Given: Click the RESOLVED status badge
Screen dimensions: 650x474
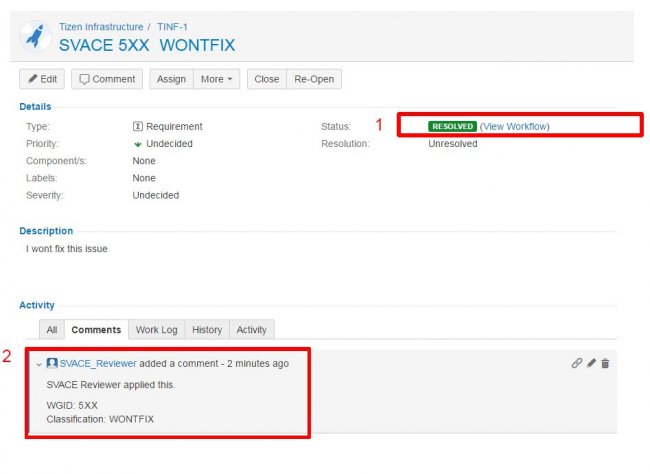Looking at the screenshot, I should [x=452, y=127].
